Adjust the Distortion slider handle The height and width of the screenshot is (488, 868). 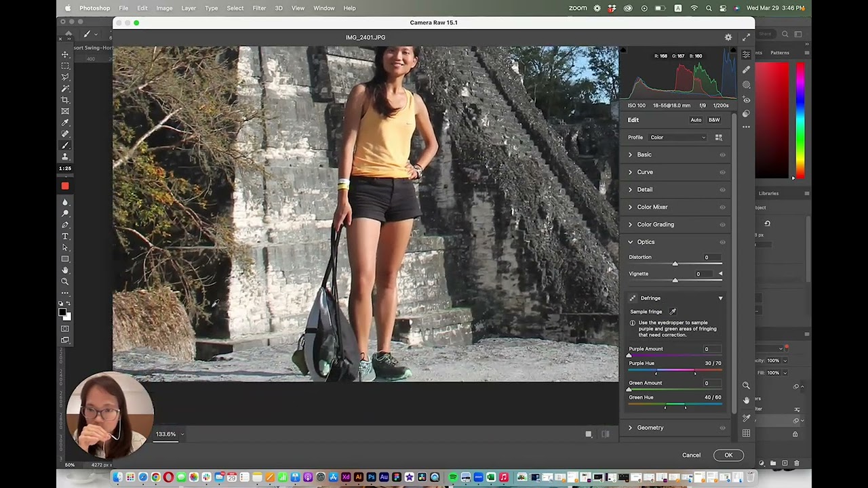[675, 264]
